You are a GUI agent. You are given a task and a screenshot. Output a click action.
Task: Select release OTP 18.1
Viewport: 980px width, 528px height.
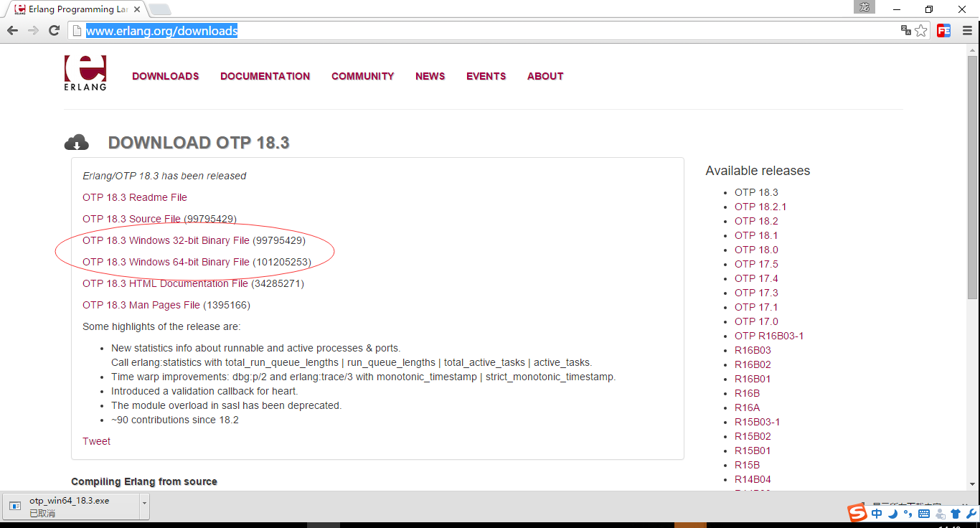tap(756, 235)
